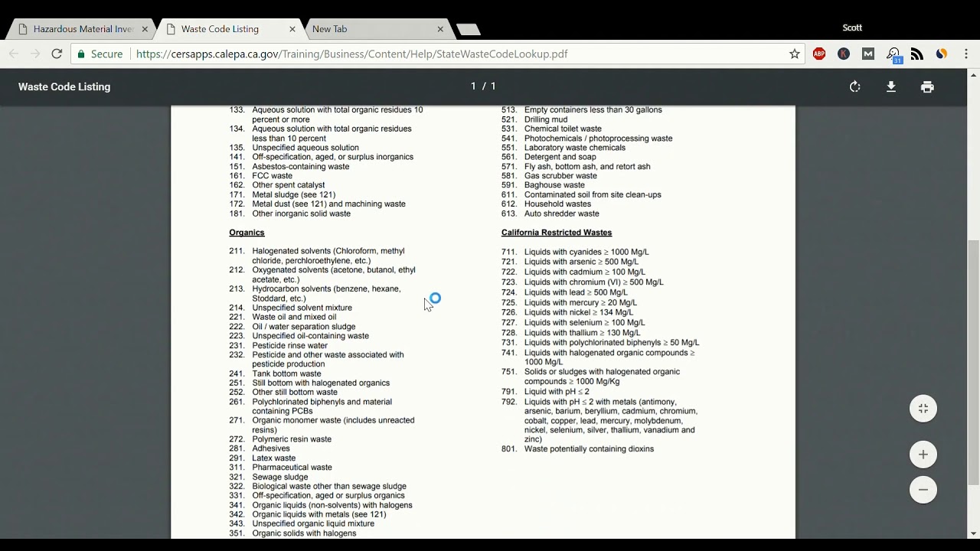Close the Waste Code Listing tab
Image resolution: width=980 pixels, height=551 pixels.
pyautogui.click(x=292, y=29)
